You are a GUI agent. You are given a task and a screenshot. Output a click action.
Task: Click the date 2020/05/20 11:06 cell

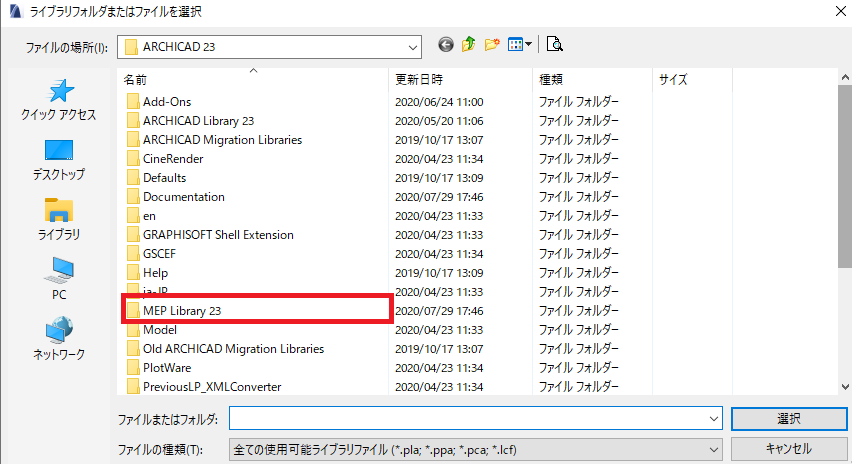click(439, 121)
